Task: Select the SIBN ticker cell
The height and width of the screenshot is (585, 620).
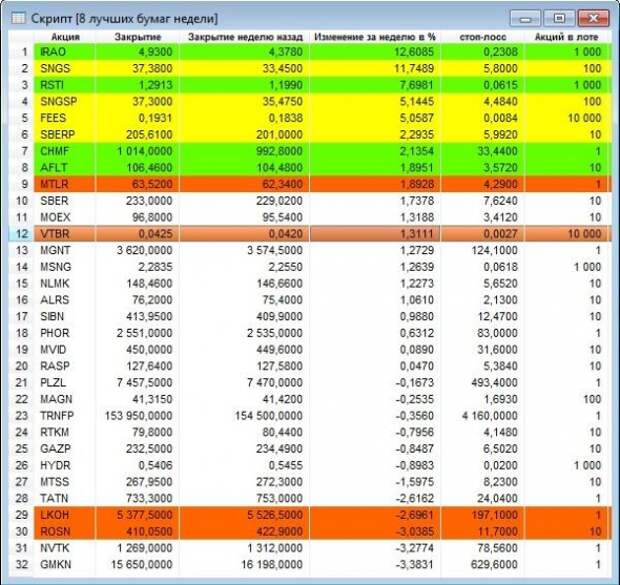Action: tap(65, 316)
